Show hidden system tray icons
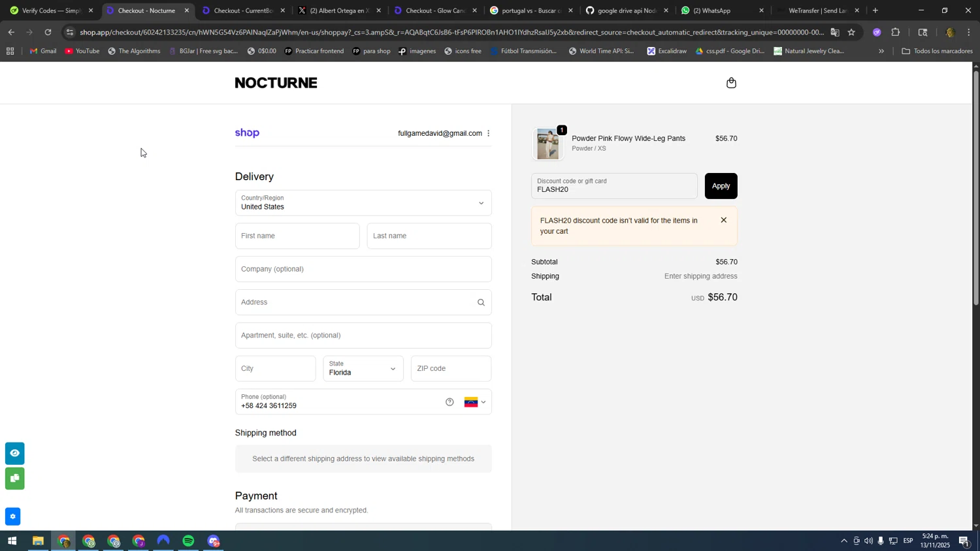Screen dimensions: 980x551 (843, 541)
